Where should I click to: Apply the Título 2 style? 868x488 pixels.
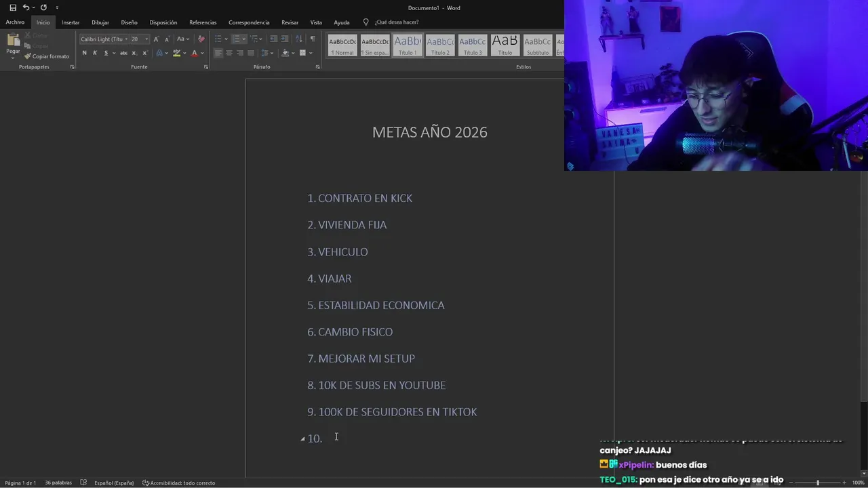pos(440,45)
